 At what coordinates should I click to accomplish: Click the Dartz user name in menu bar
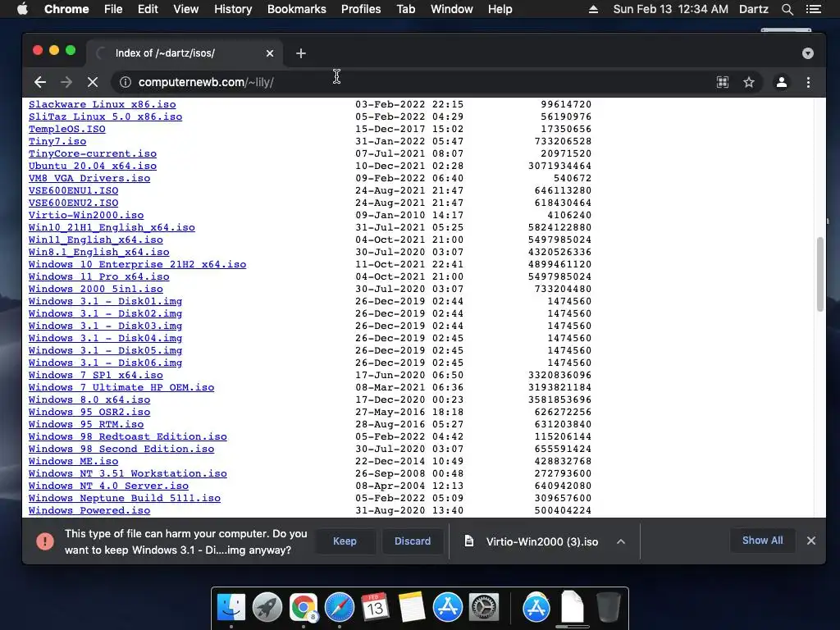(754, 9)
